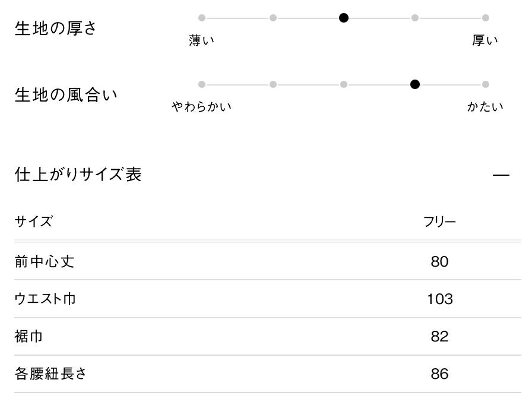Select the filled middle dot on 生地の厚さ scale

344,18
